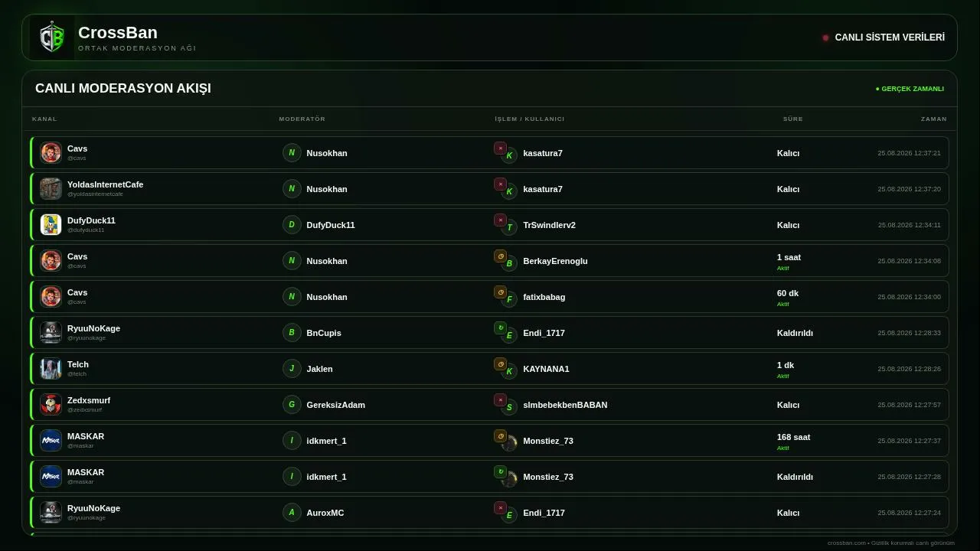This screenshot has width=980, height=551.
Task: Click the red ban icon beside TrSwindlerv2
Action: tap(500, 220)
